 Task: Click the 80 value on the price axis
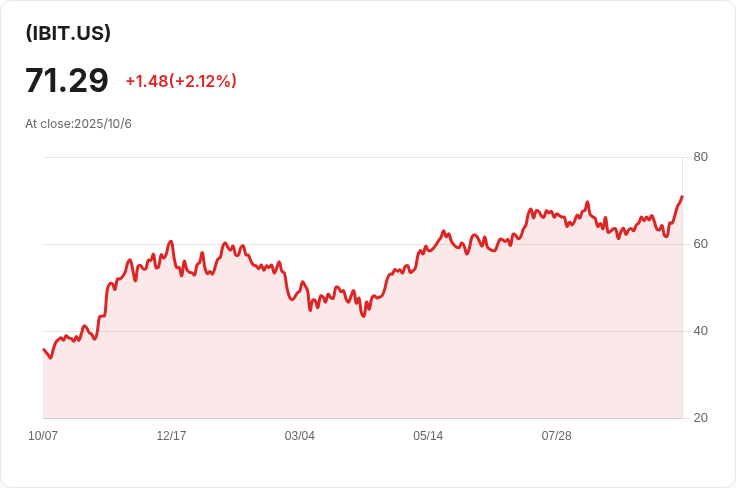pyautogui.click(x=700, y=157)
